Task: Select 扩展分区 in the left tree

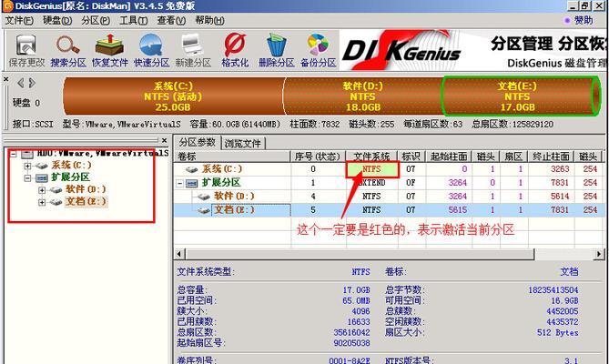Action: click(x=70, y=177)
